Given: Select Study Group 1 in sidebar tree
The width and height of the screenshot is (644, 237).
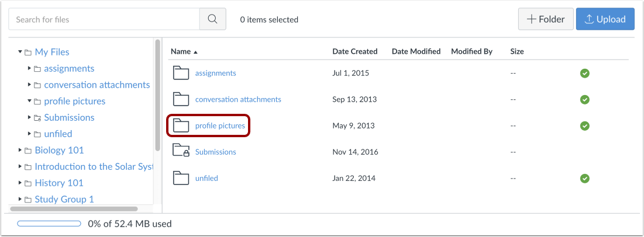Looking at the screenshot, I should (x=64, y=200).
